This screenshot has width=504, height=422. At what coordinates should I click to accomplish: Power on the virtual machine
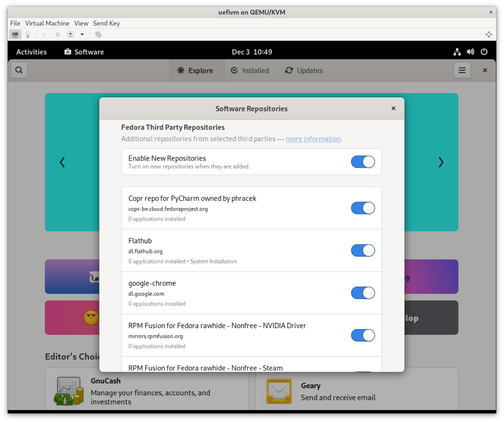click(45, 34)
